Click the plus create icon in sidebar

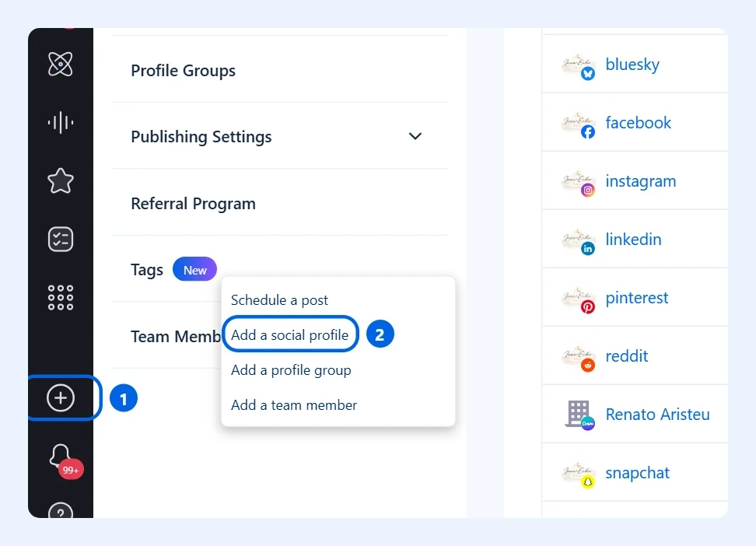click(60, 398)
